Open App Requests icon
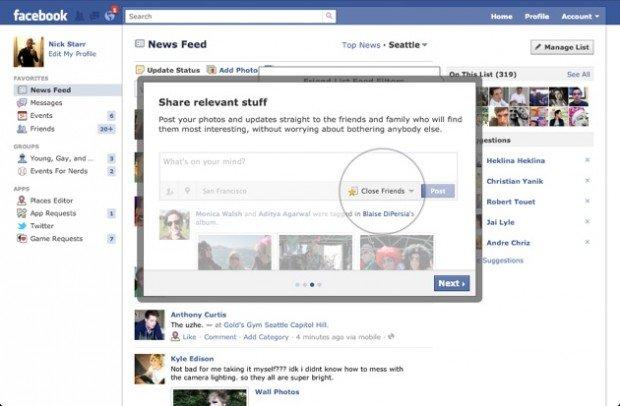This screenshot has height=406, width=620. [x=22, y=213]
